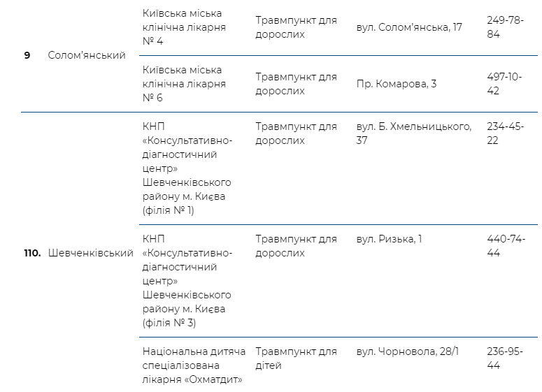
Task: Click the row number 110.
Action: (32, 253)
